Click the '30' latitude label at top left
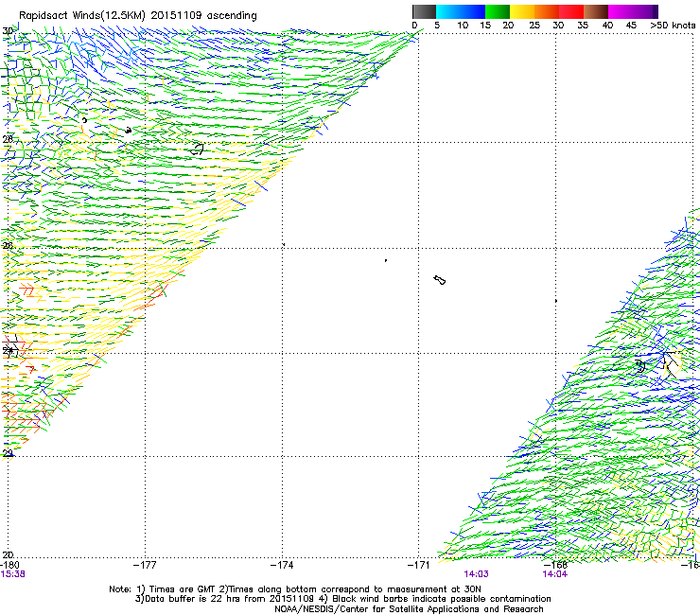This screenshot has height=615, width=700. [x=8, y=31]
